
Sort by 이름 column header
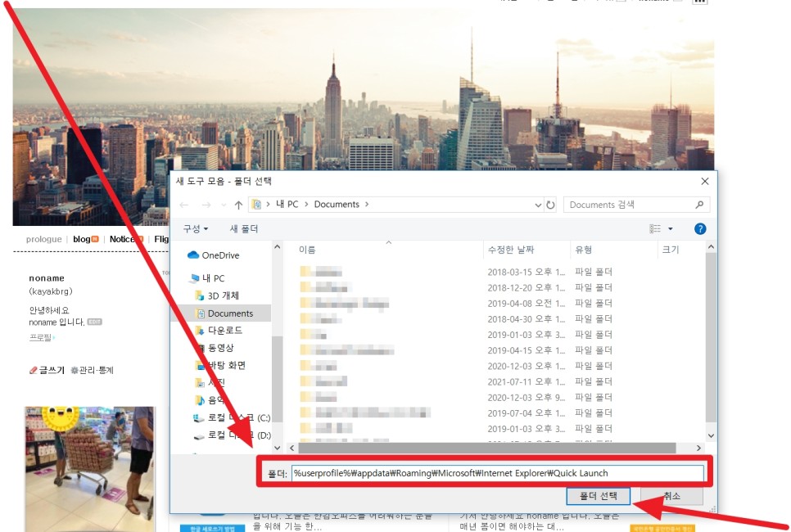click(307, 250)
